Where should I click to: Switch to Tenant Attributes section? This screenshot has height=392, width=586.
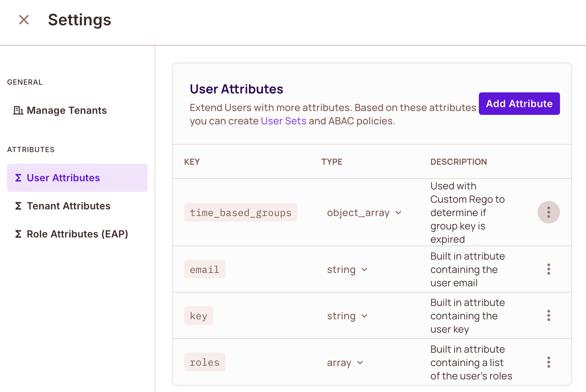pyautogui.click(x=68, y=206)
